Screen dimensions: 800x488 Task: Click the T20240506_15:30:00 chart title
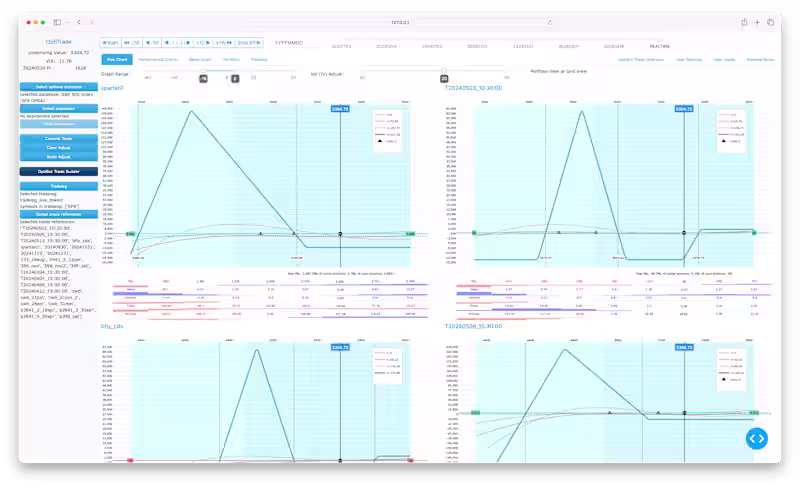click(x=473, y=326)
